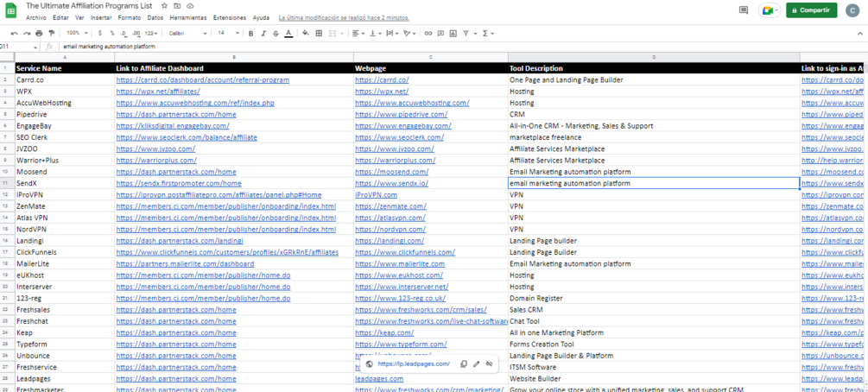Insert a comment from the toolbar

click(440, 33)
